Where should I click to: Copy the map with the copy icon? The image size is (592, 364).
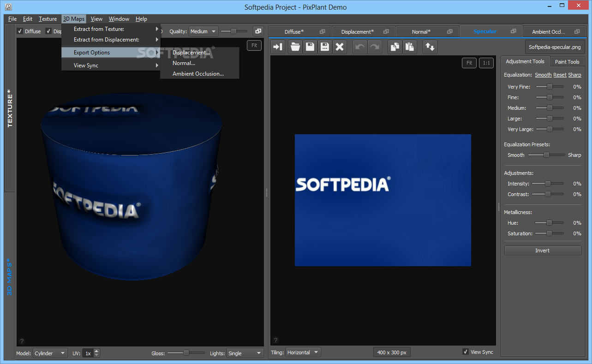[x=395, y=47]
